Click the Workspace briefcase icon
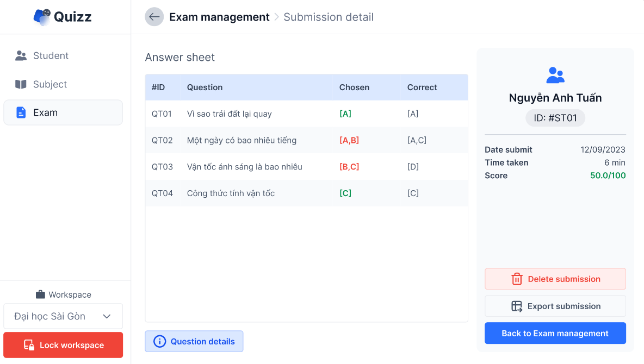Image resolution: width=644 pixels, height=364 pixels. click(x=40, y=294)
